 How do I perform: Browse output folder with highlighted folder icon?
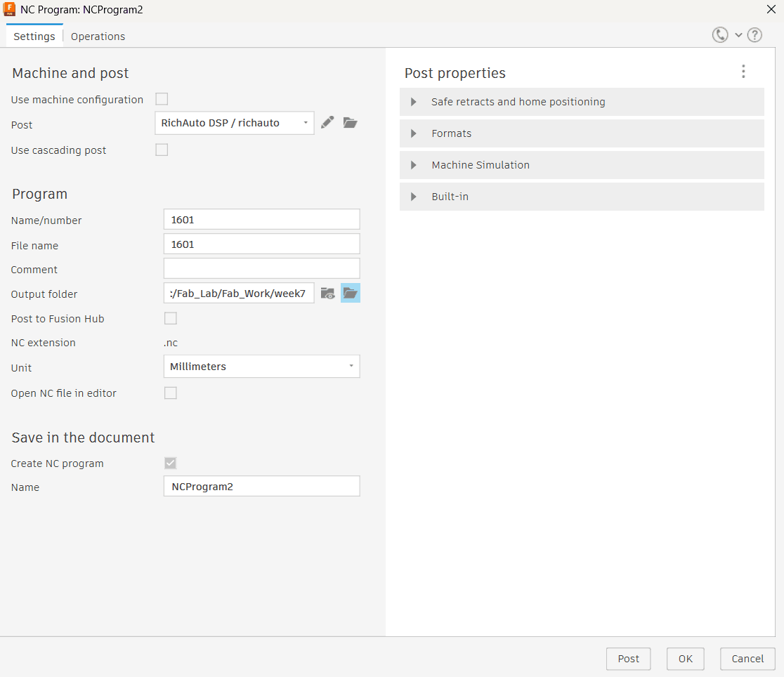pyautogui.click(x=351, y=293)
